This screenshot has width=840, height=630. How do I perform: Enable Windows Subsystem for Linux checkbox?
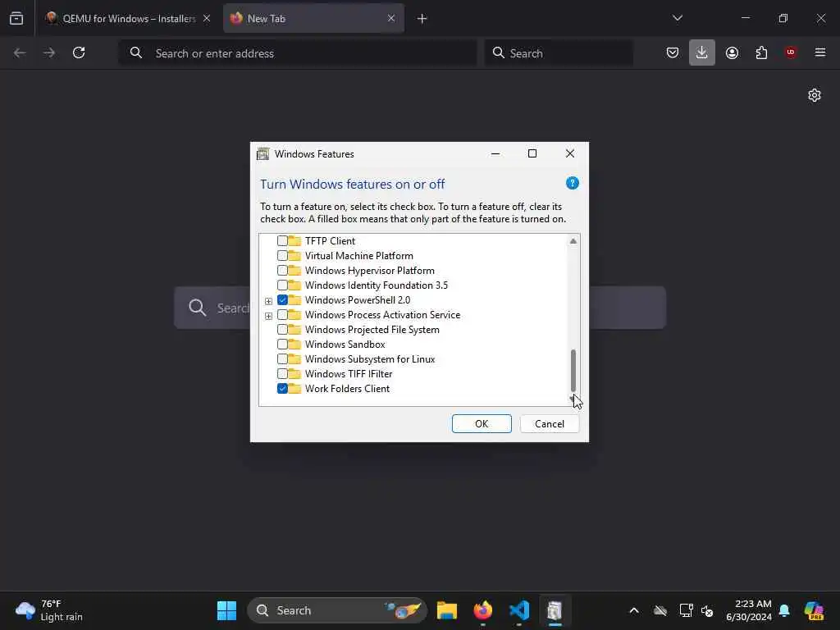tap(282, 359)
